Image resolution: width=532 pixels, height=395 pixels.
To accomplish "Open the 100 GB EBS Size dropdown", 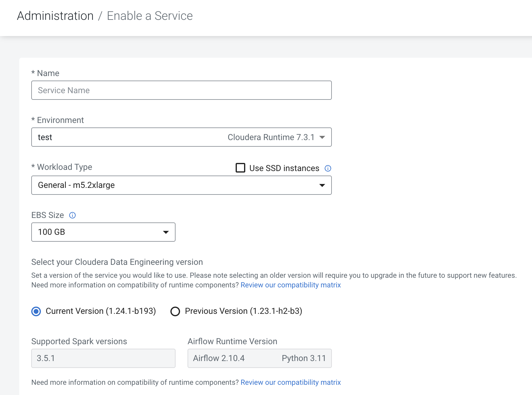I will pyautogui.click(x=96, y=232).
